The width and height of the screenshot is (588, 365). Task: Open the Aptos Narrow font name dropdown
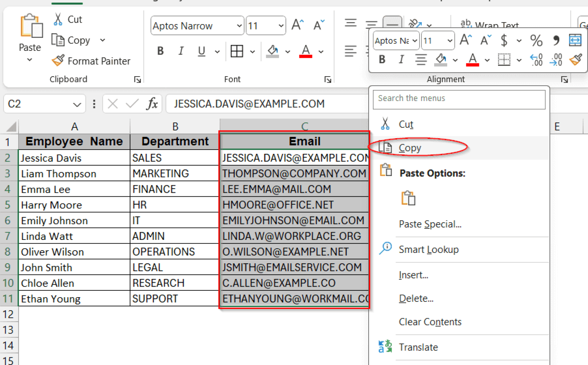coord(239,25)
